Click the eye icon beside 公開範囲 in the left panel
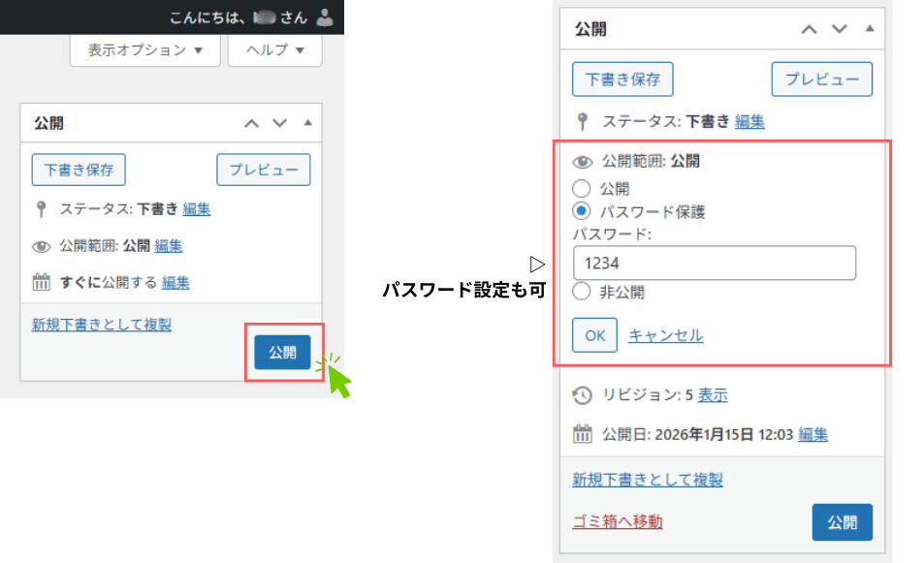The image size is (924, 563). pyautogui.click(x=42, y=245)
